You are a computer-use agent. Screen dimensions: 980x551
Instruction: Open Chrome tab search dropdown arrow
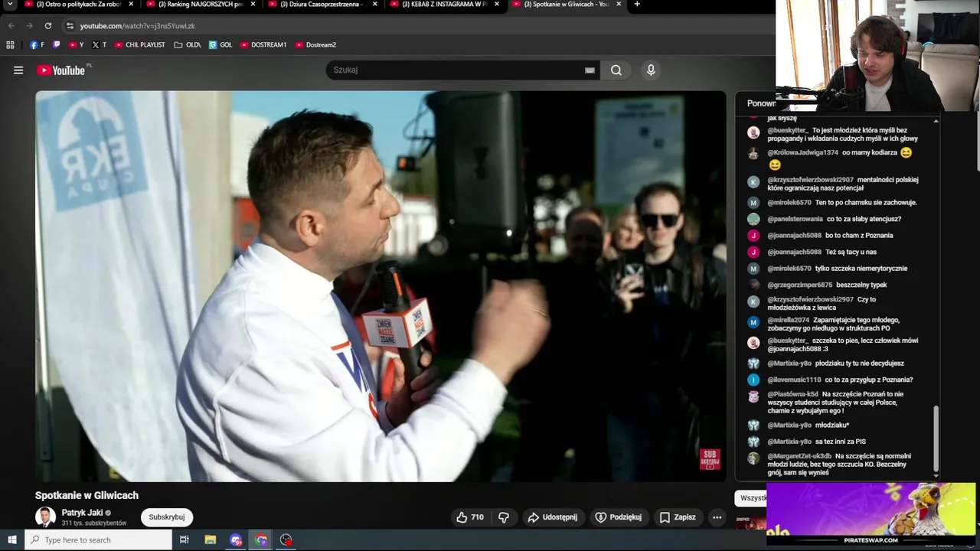[x=10, y=5]
